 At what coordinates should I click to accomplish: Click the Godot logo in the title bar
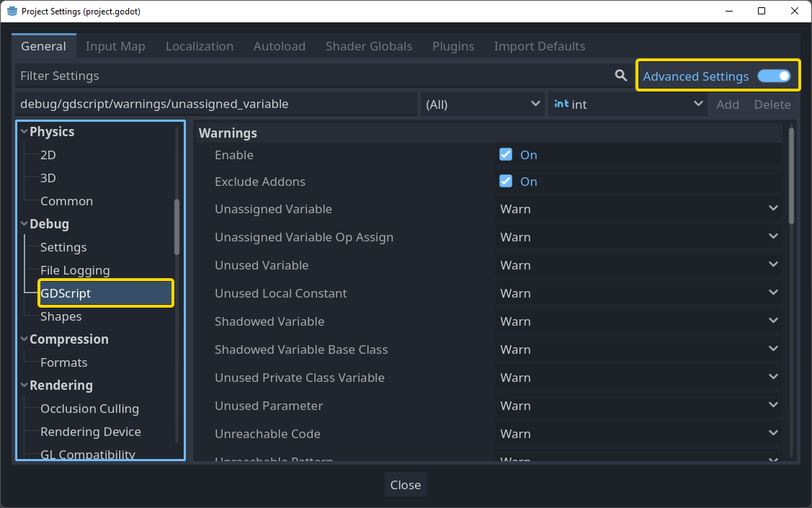pyautogui.click(x=13, y=11)
